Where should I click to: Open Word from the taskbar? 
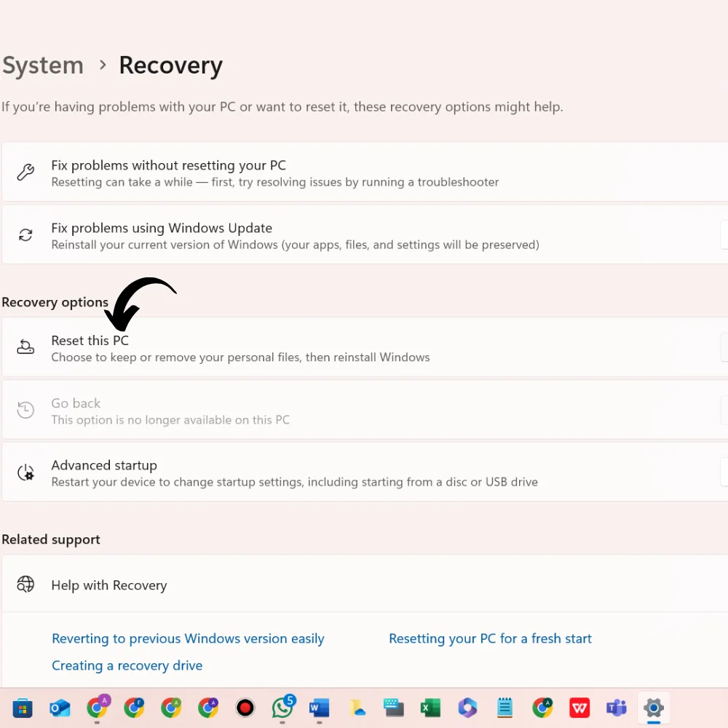point(320,708)
